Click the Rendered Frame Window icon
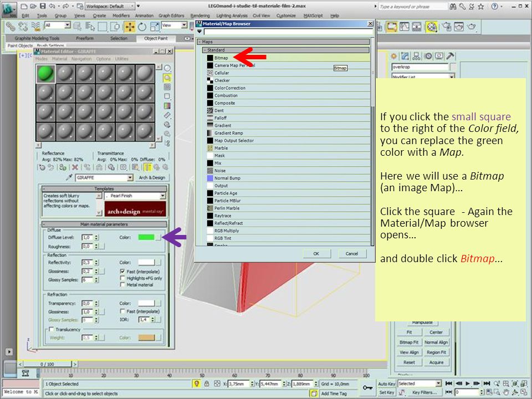This screenshot has height=399, width=532. [459, 27]
